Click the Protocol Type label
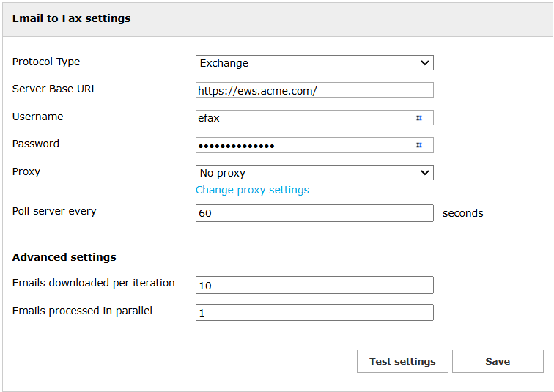Screen dimensions: 554x392 [46, 62]
